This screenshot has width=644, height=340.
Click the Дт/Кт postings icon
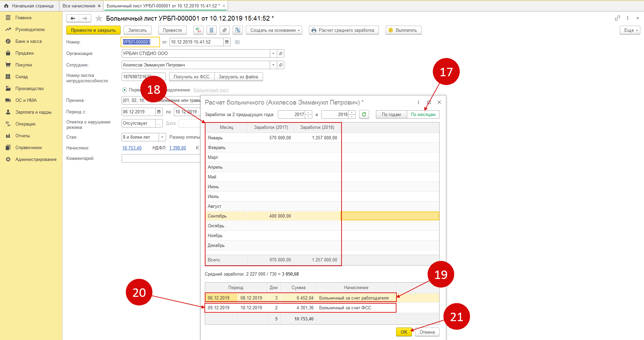click(198, 30)
